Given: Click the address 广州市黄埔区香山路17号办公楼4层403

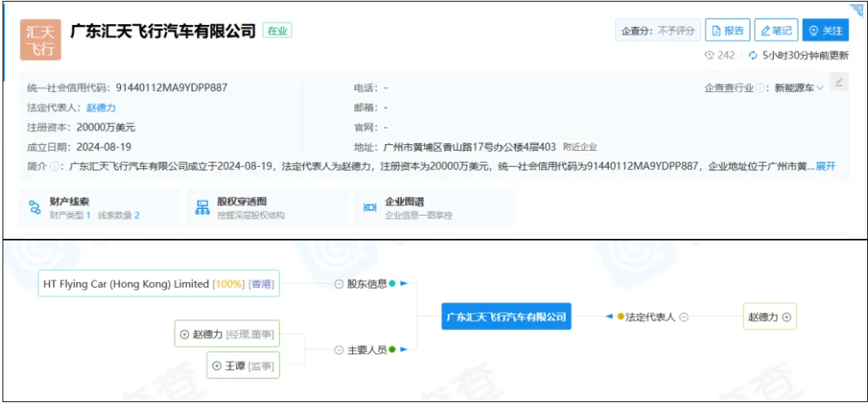Looking at the screenshot, I should 469,147.
